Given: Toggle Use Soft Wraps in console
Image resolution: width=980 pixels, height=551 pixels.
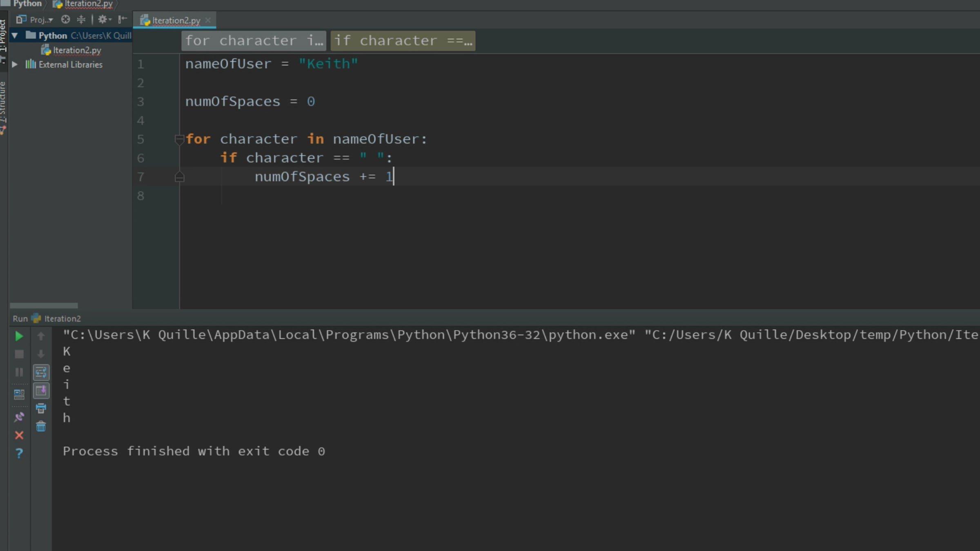Looking at the screenshot, I should [x=41, y=372].
